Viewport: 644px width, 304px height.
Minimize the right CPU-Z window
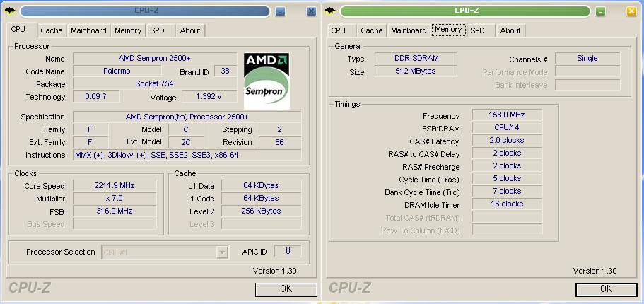(600, 11)
